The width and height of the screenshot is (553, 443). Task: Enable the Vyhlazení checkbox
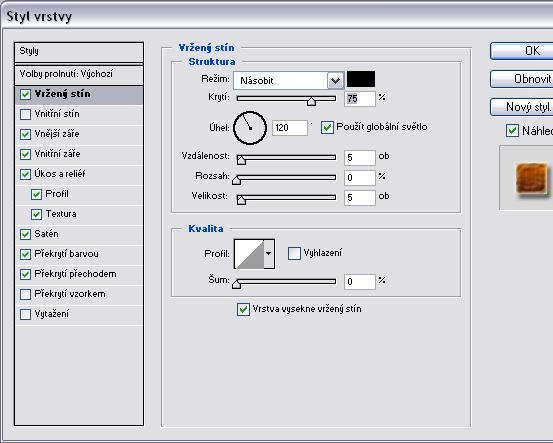pos(294,253)
